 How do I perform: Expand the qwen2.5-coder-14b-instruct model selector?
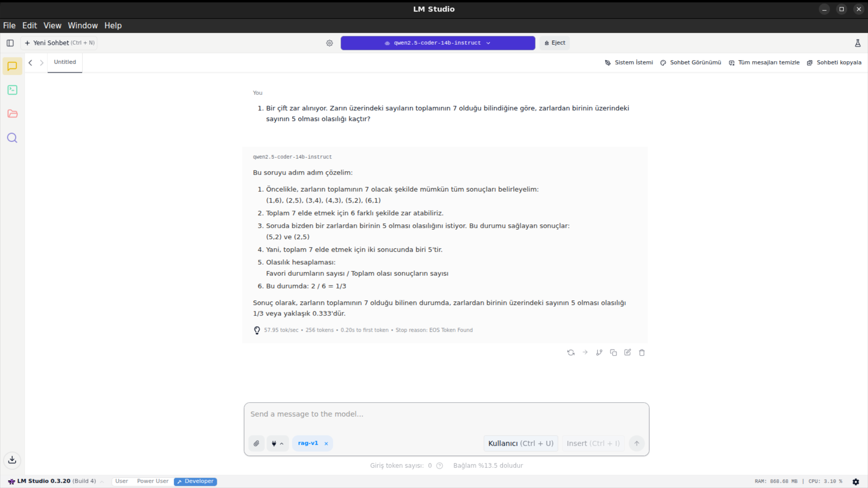438,43
